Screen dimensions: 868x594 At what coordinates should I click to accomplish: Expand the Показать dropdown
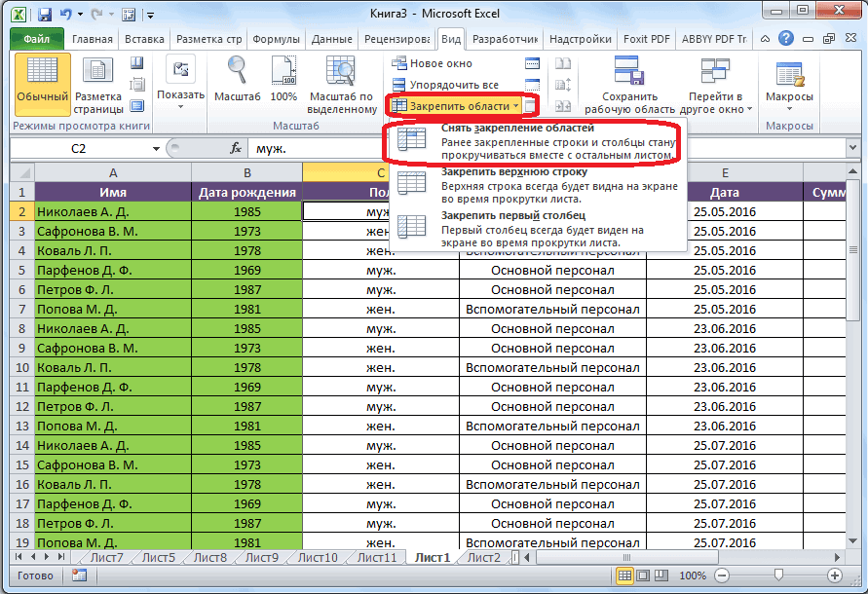point(181,95)
